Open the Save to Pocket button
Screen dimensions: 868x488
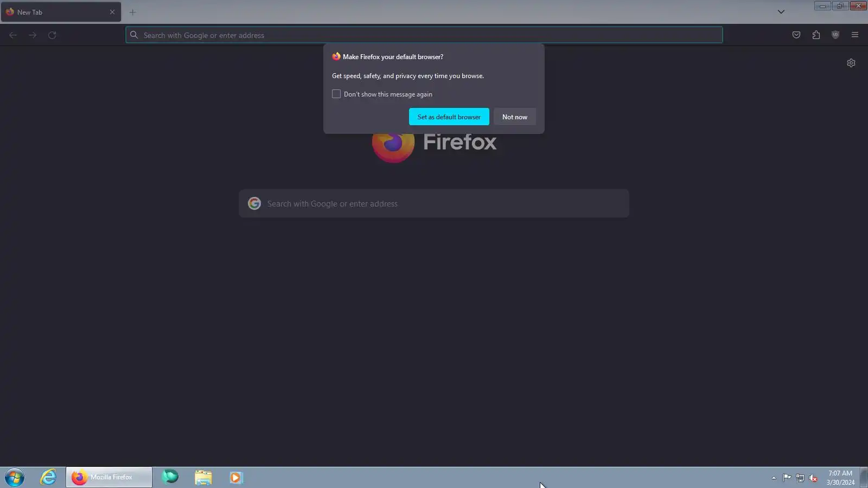[796, 35]
